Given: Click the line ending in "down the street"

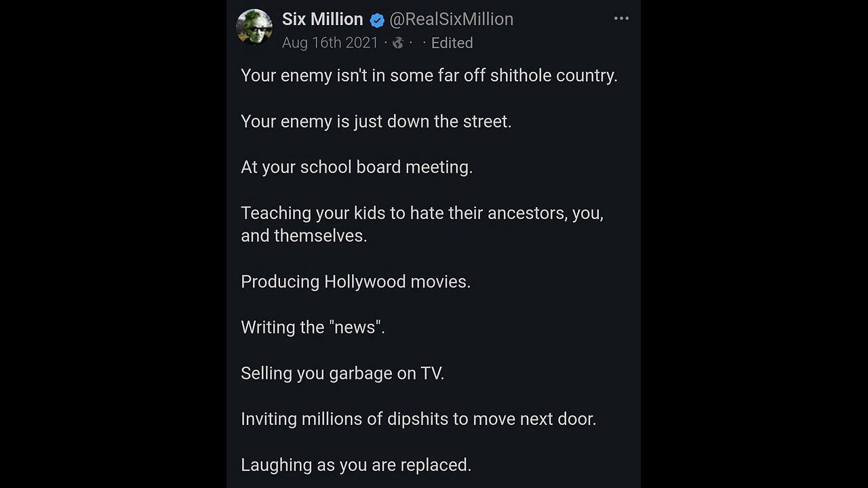Looking at the screenshot, I should [376, 121].
